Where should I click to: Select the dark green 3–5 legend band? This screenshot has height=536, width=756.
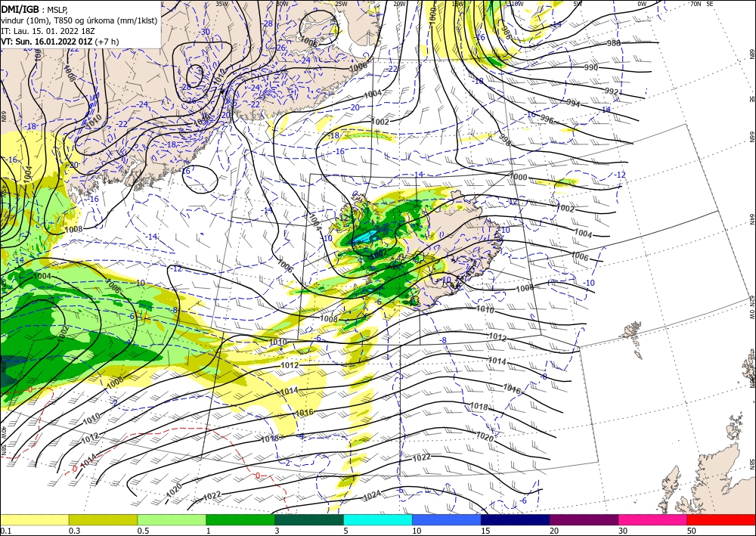pos(309,519)
